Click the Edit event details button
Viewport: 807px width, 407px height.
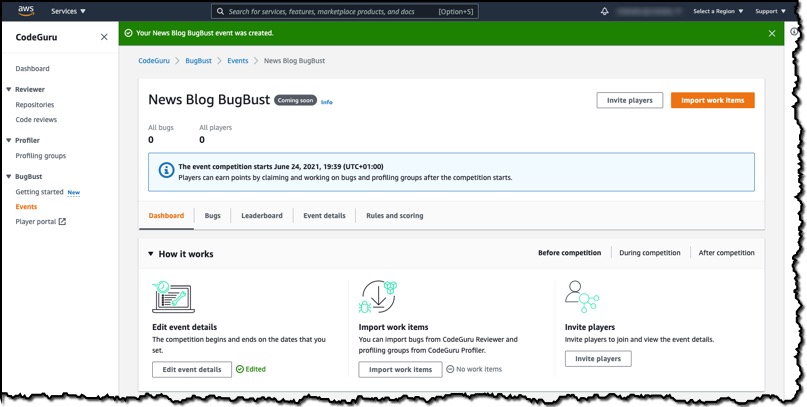pos(192,369)
